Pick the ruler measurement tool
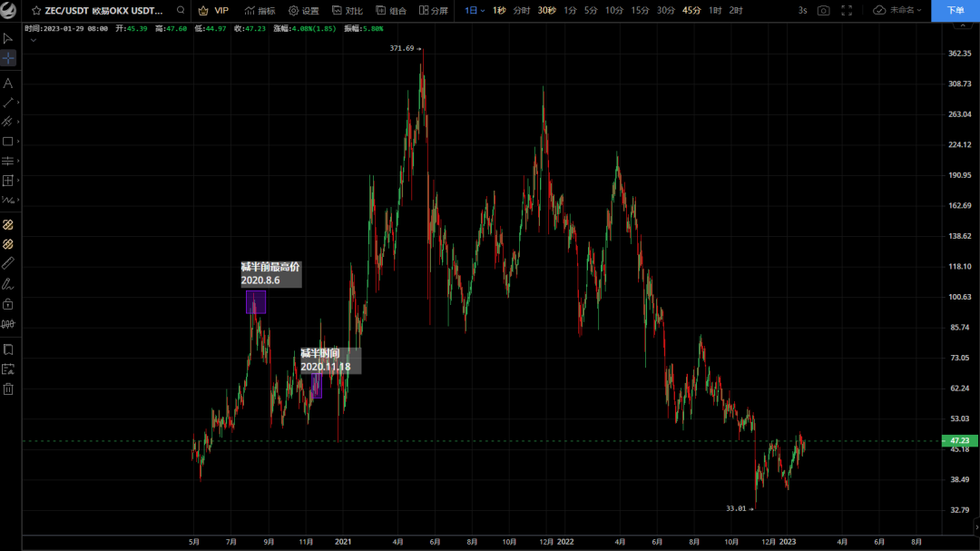 coord(8,263)
